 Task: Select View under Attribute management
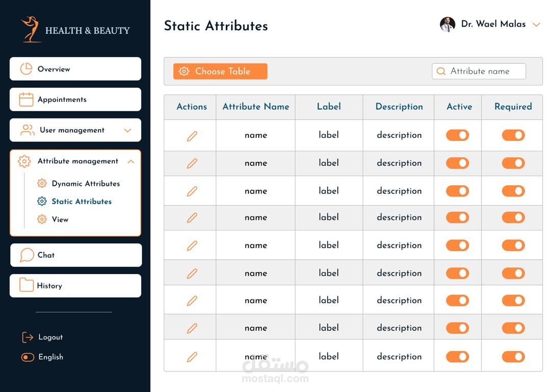click(60, 219)
